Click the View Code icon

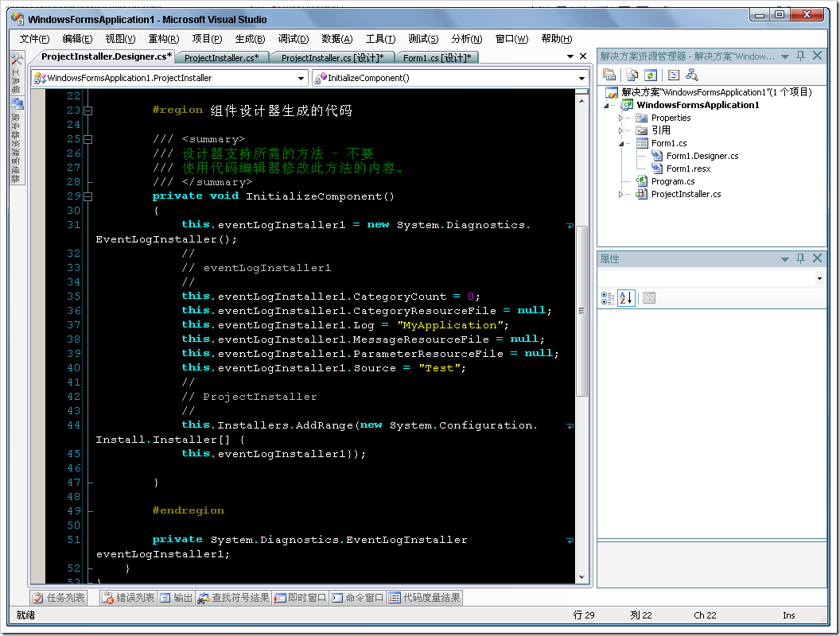(x=674, y=75)
